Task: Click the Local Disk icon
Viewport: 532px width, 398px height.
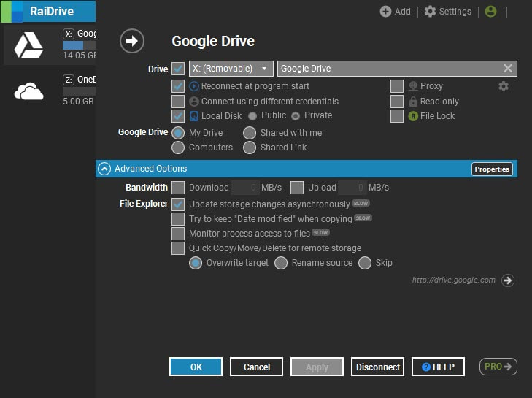Action: click(193, 116)
